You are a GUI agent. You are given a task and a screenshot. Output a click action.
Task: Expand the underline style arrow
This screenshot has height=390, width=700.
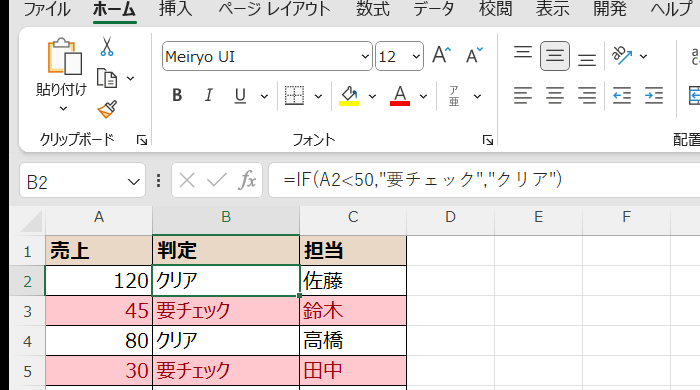point(264,96)
